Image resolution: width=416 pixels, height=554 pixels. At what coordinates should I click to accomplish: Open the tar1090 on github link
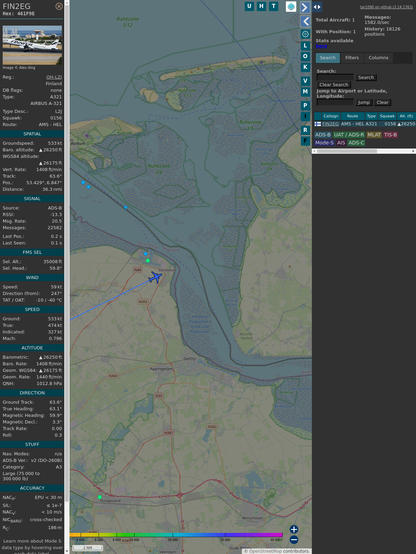pyautogui.click(x=386, y=7)
